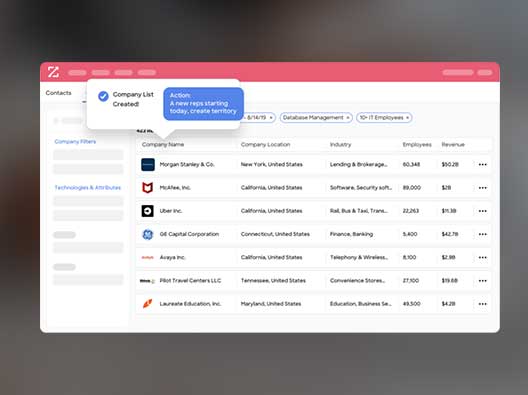The image size is (528, 395).
Task: Click Convenience Stores industry cell
Action: [x=358, y=281]
